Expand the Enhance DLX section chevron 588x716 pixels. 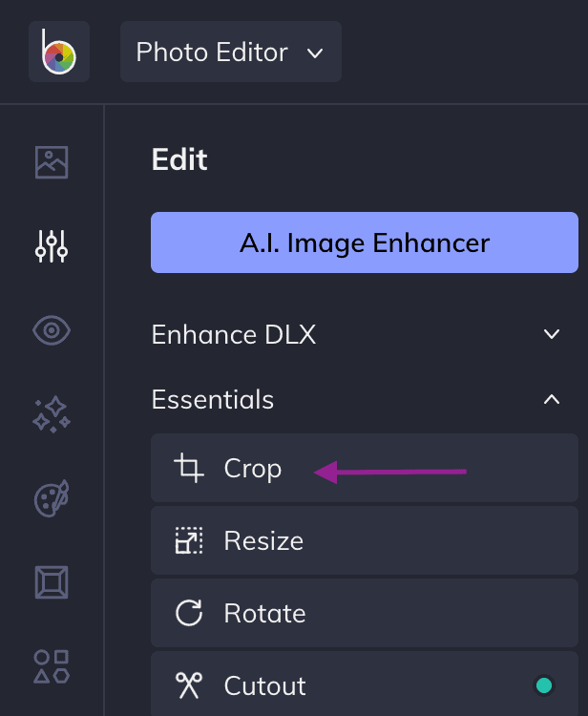coord(552,334)
